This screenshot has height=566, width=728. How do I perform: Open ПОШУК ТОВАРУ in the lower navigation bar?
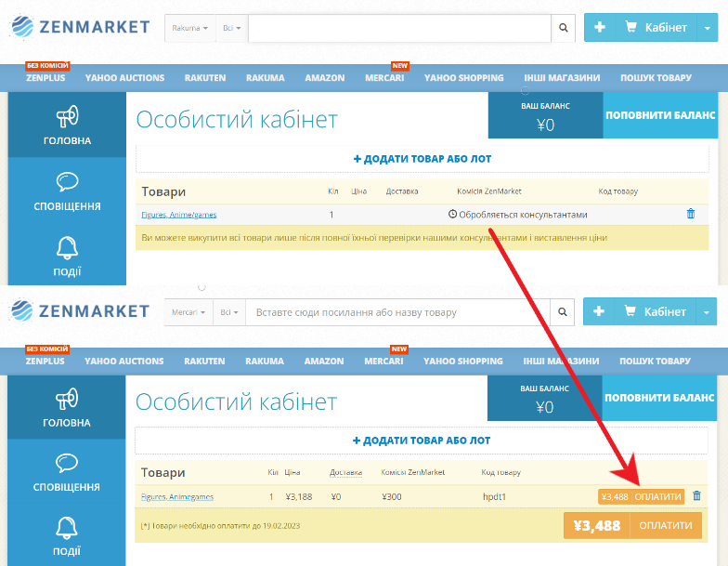(656, 361)
